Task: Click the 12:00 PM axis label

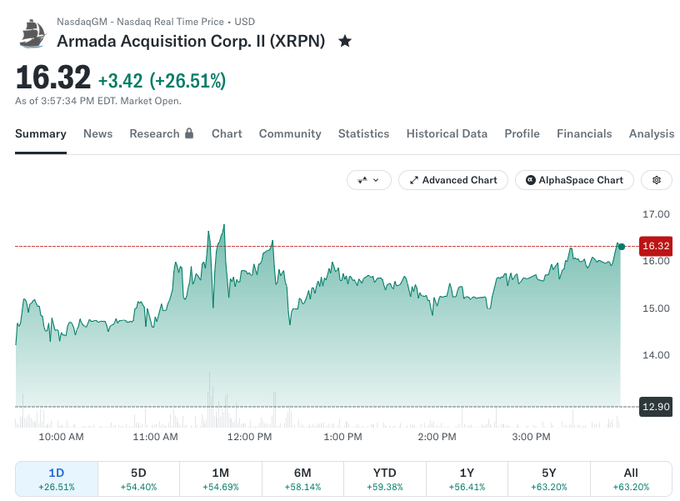Action: [x=249, y=437]
